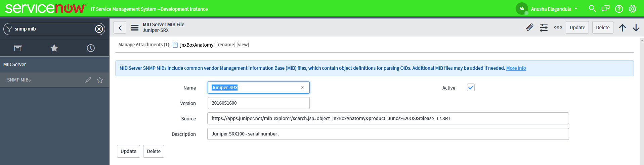Go to next record down arrow
Viewport: 644px width, 165px height.
pyautogui.click(x=636, y=27)
